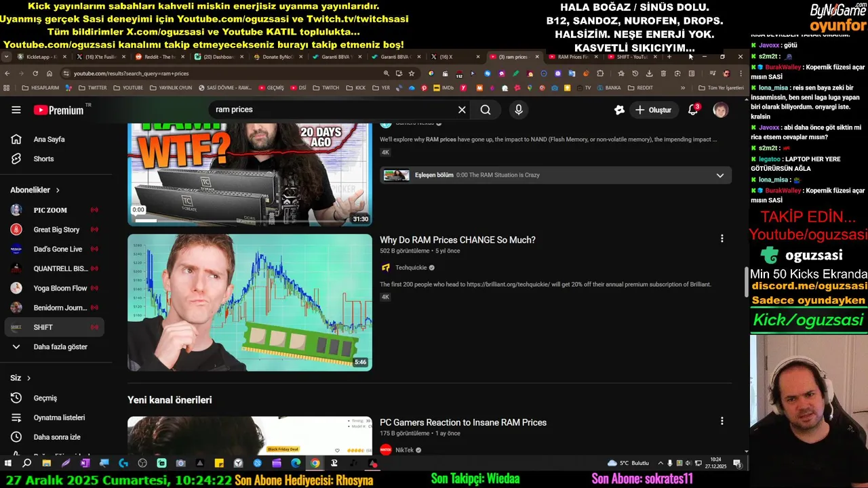
Task: Open the BANKA bookmarks folder
Action: pos(608,87)
